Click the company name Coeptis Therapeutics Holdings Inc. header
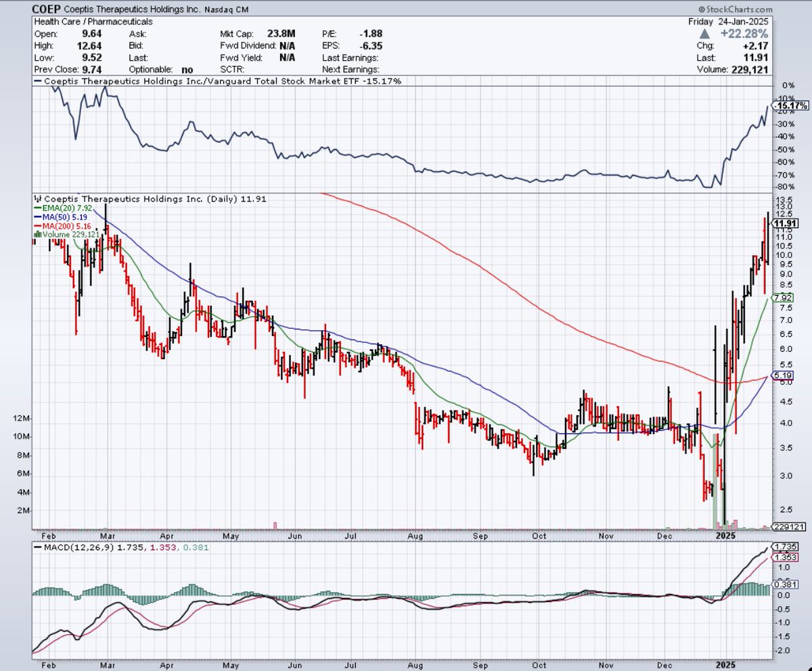Viewport: 812px width, 671px height. pos(133,9)
